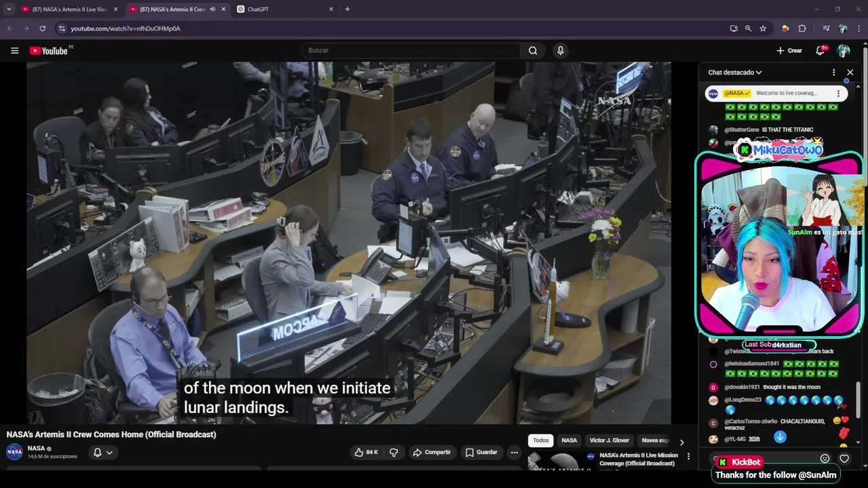868x488 pixels.
Task: Open Chrome profile avatar
Action: (843, 28)
